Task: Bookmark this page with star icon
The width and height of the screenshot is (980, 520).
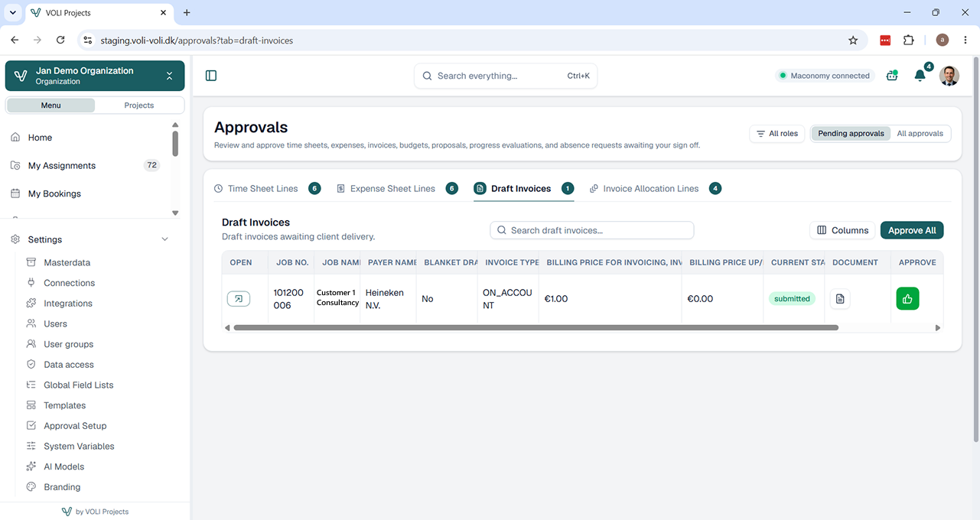Action: pyautogui.click(x=853, y=41)
